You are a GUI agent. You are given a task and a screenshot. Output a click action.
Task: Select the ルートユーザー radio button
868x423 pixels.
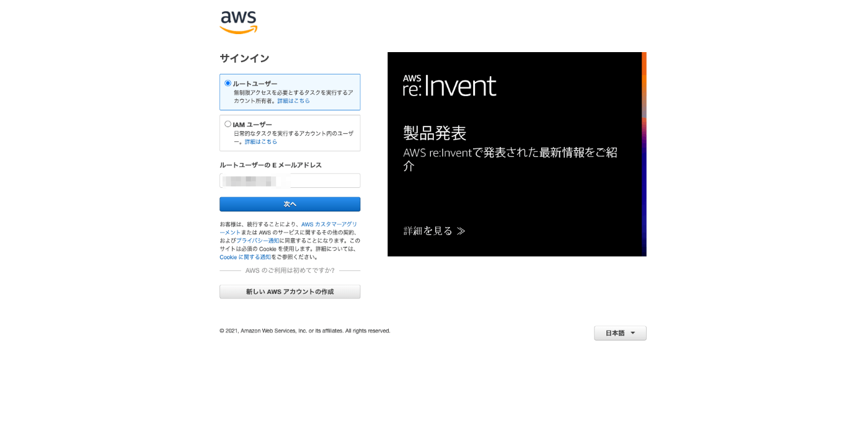[x=228, y=83]
